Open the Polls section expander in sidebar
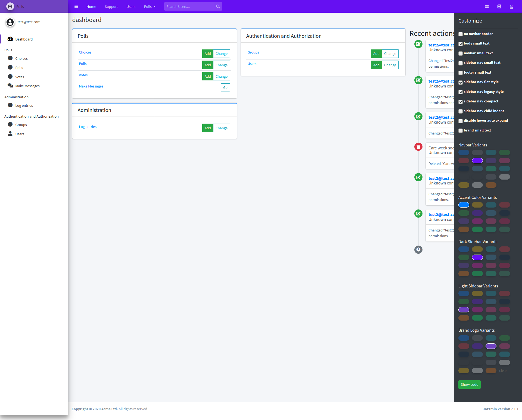This screenshot has height=420, width=522. [8, 50]
